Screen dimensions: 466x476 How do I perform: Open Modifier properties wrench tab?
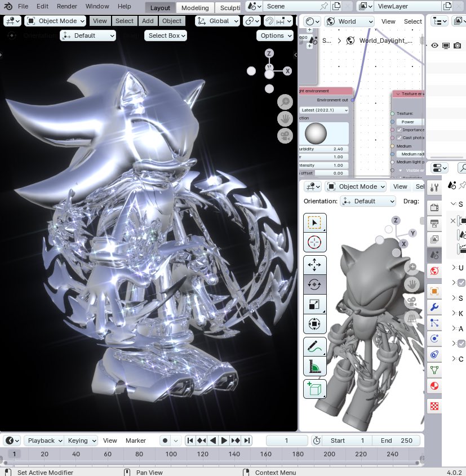434,307
